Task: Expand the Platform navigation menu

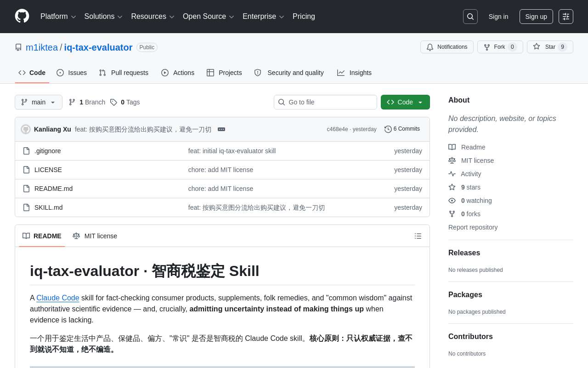Action: tap(58, 17)
